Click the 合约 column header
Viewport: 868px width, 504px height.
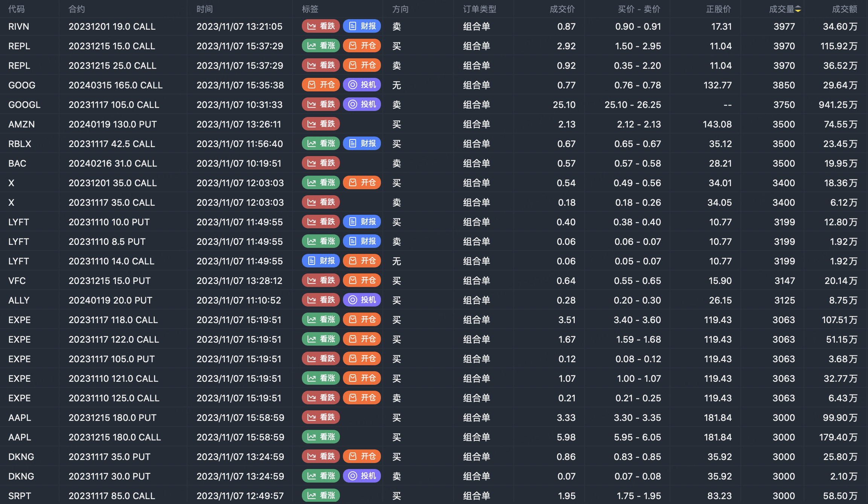click(x=77, y=9)
